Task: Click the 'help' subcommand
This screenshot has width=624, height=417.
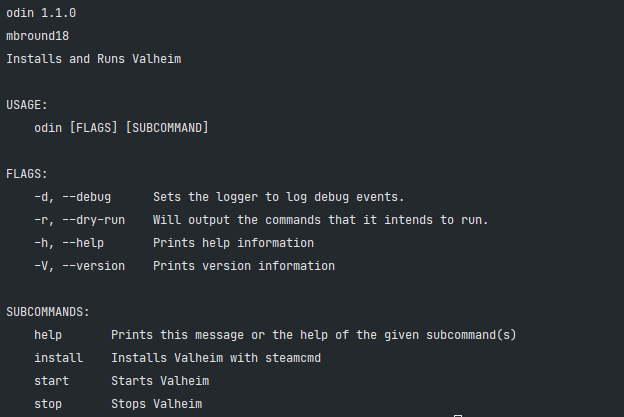Action: [48, 335]
